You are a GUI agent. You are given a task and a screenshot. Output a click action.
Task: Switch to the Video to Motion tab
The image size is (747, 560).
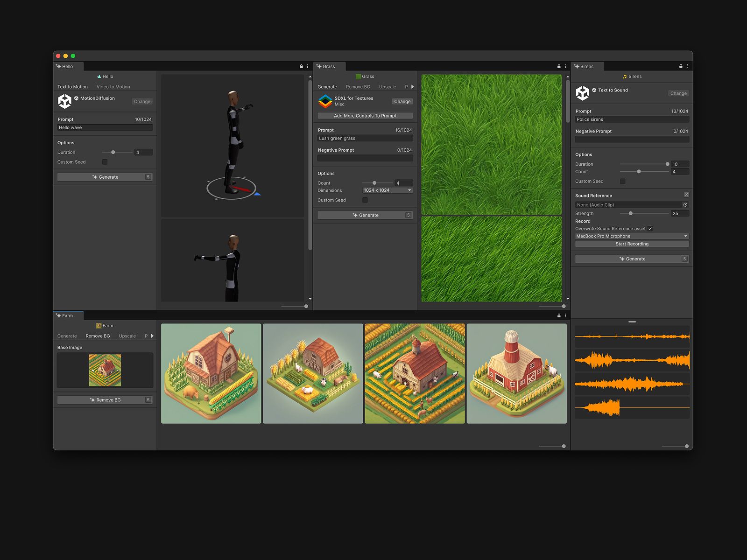coord(113,87)
